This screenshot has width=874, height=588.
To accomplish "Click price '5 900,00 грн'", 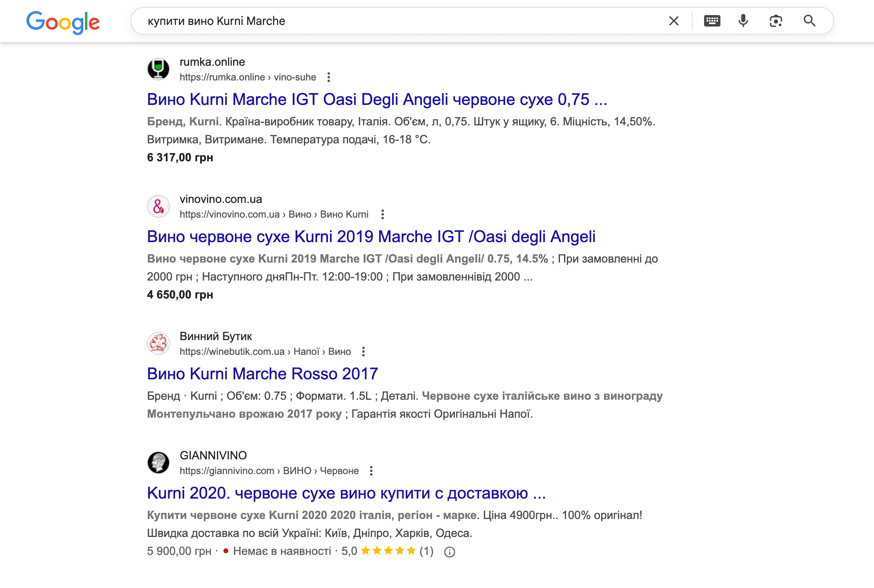I will coord(179,551).
